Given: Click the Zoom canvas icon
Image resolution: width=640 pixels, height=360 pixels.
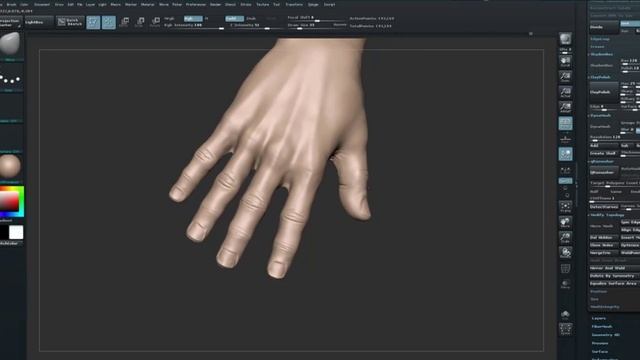Looking at the screenshot, I should 565,77.
